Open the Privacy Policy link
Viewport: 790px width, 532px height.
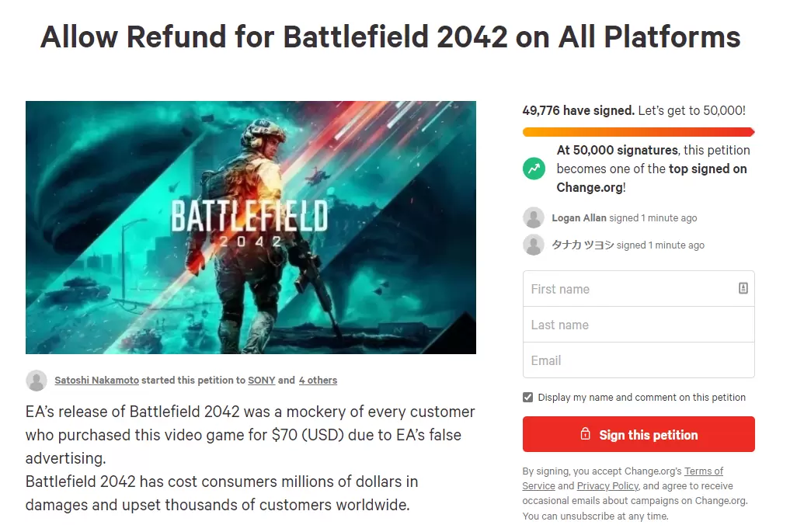click(x=607, y=486)
